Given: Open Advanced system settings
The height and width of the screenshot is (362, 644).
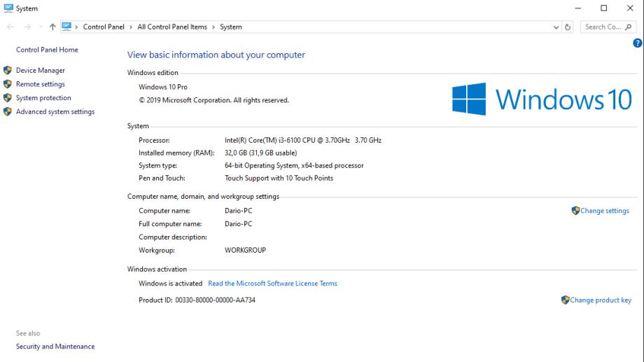Looking at the screenshot, I should 55,112.
